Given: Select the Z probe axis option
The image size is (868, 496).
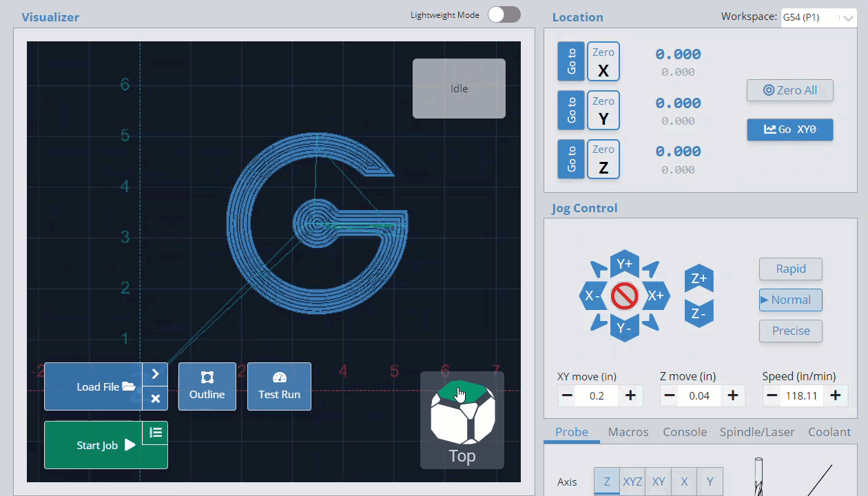Looking at the screenshot, I should click(x=607, y=482).
